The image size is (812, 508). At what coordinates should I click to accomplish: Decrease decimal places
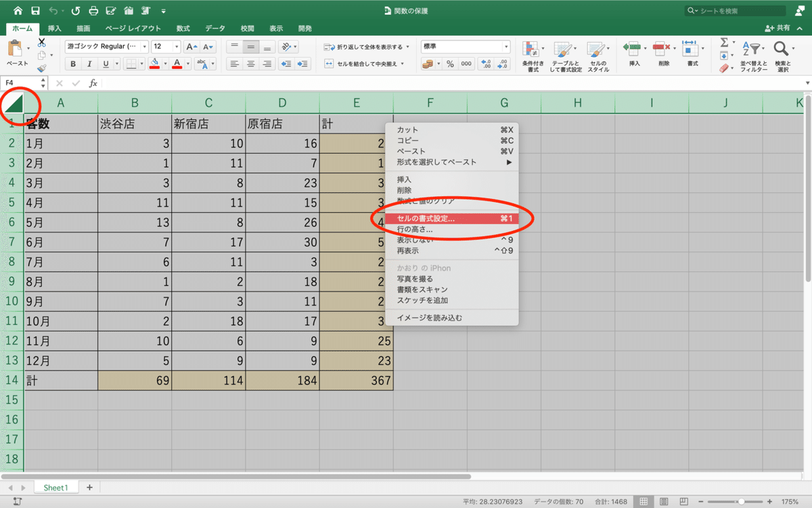503,64
